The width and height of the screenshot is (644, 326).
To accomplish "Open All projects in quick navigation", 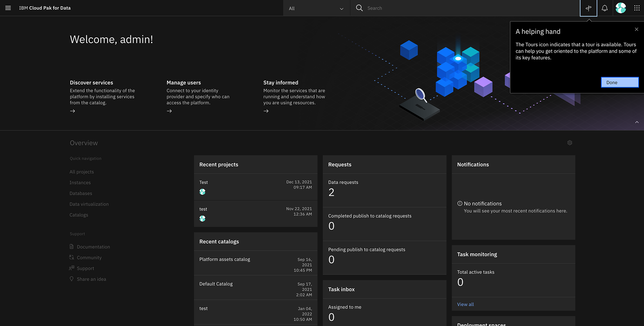I will point(82,172).
